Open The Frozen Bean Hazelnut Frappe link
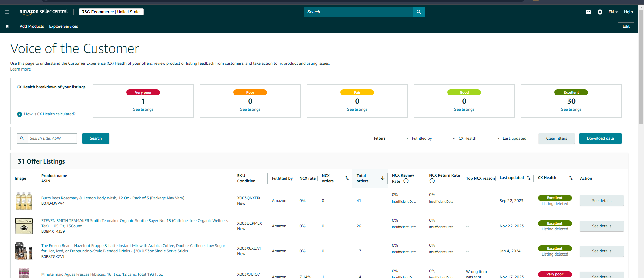Image resolution: width=644 pixels, height=278 pixels. pyautogui.click(x=134, y=248)
